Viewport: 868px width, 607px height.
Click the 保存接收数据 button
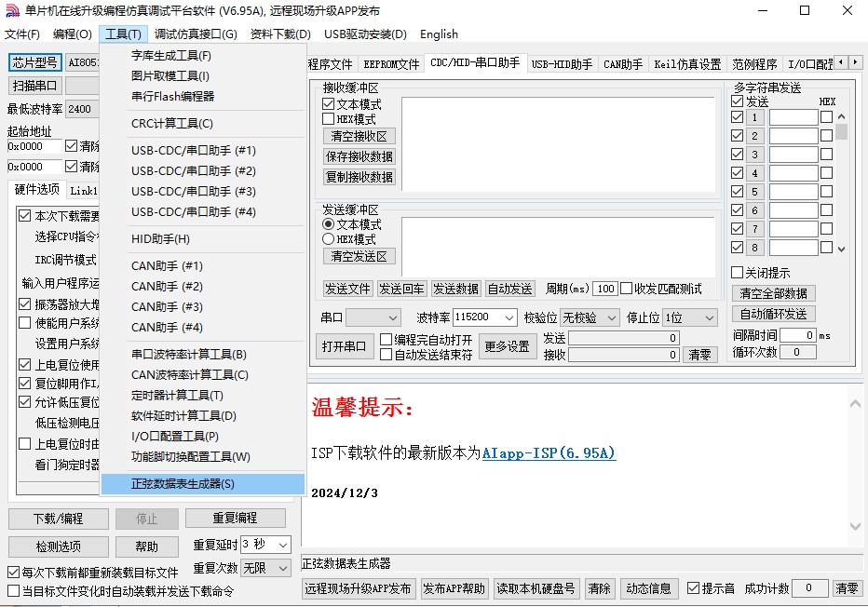[359, 156]
